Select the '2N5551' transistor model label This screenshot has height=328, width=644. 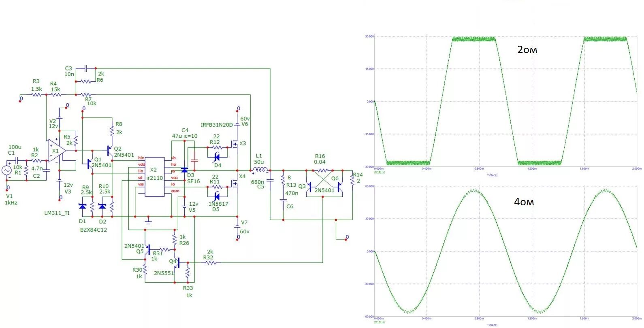tap(164, 273)
